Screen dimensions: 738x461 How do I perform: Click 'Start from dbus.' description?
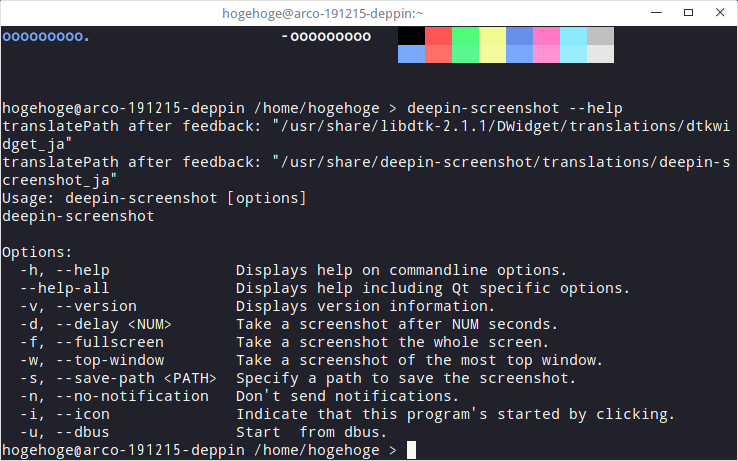click(312, 432)
